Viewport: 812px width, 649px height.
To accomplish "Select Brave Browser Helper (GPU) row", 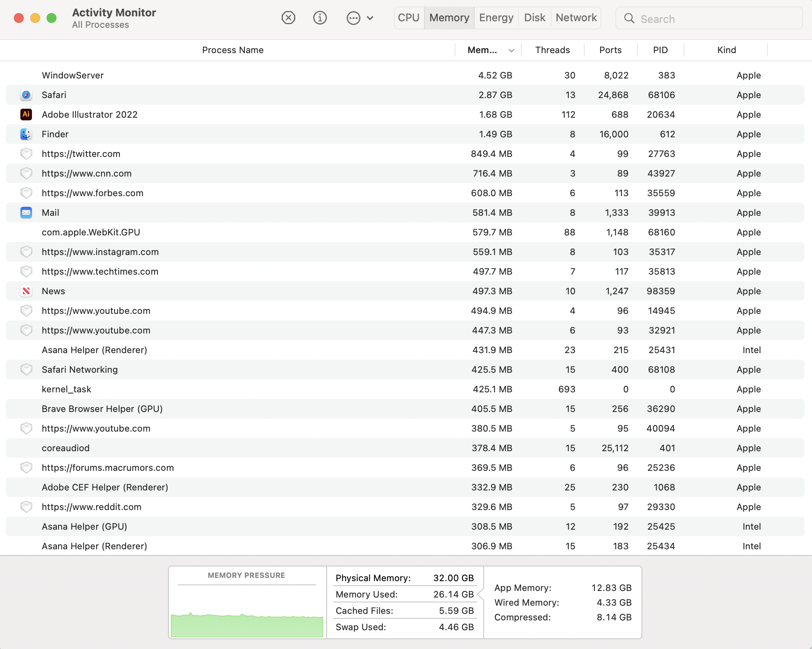I will 405,409.
